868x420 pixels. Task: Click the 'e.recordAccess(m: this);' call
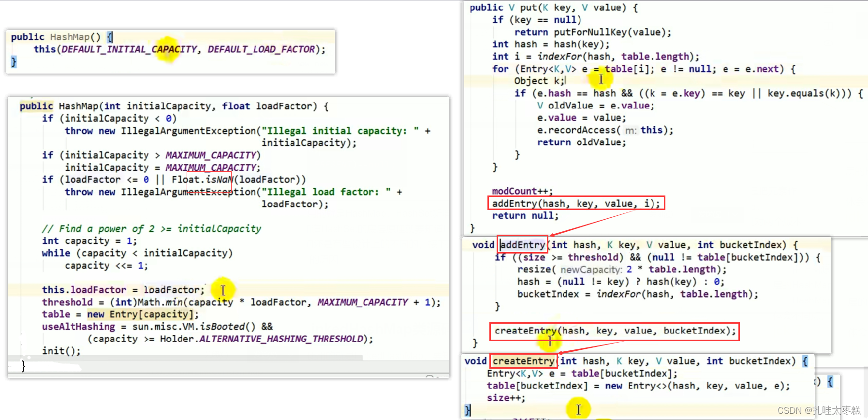[x=605, y=130]
